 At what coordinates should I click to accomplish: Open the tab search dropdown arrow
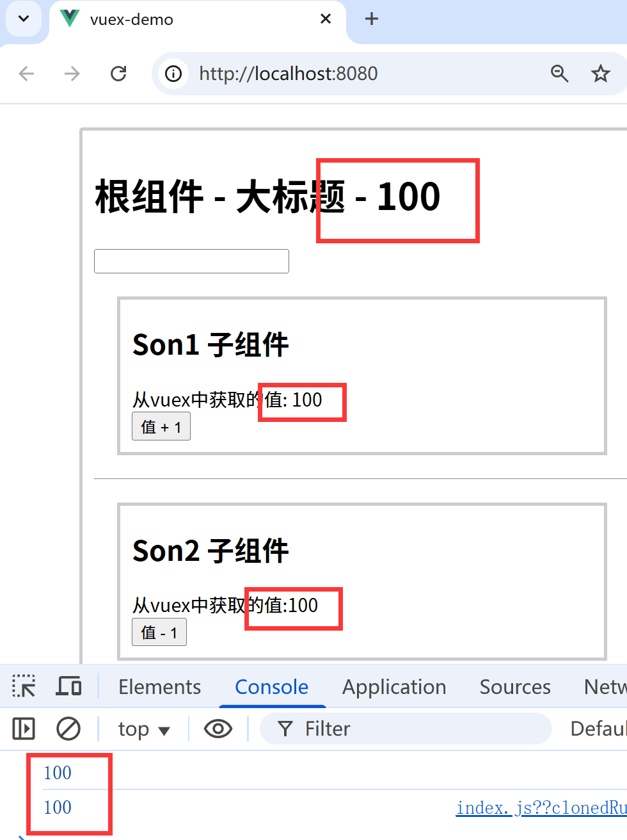click(24, 19)
